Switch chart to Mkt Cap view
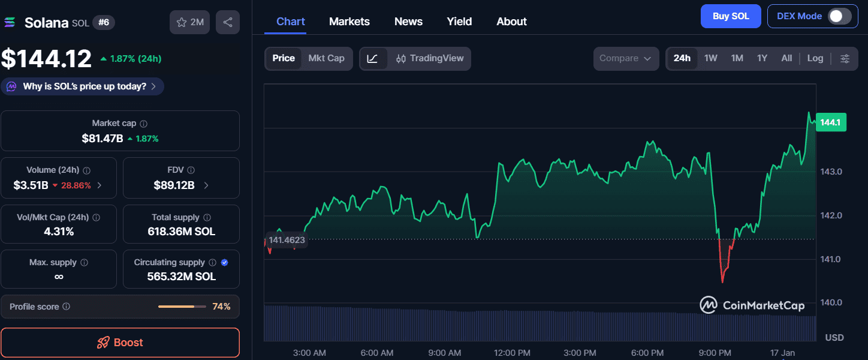The image size is (868, 360). [326, 58]
